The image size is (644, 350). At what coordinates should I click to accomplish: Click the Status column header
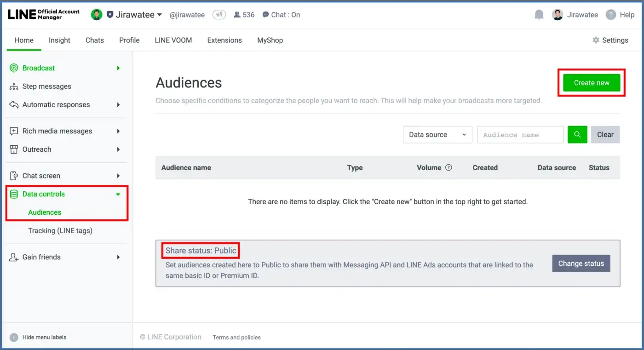[599, 168]
